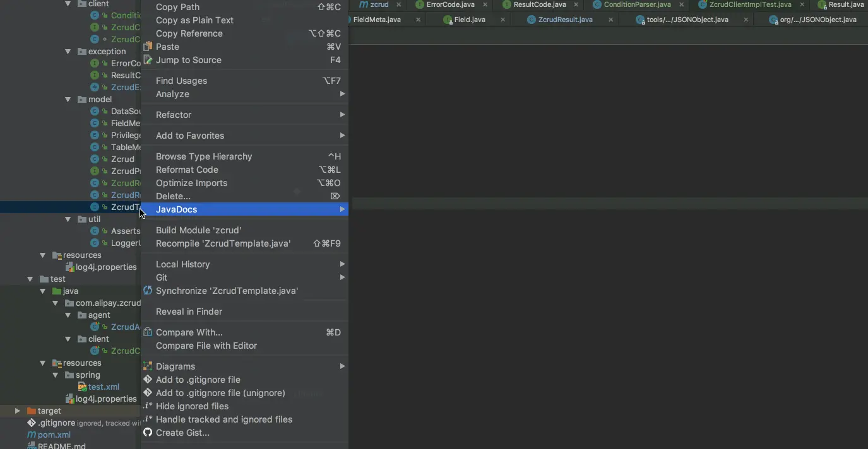Click the ZcrudE exception class icon

(x=95, y=87)
